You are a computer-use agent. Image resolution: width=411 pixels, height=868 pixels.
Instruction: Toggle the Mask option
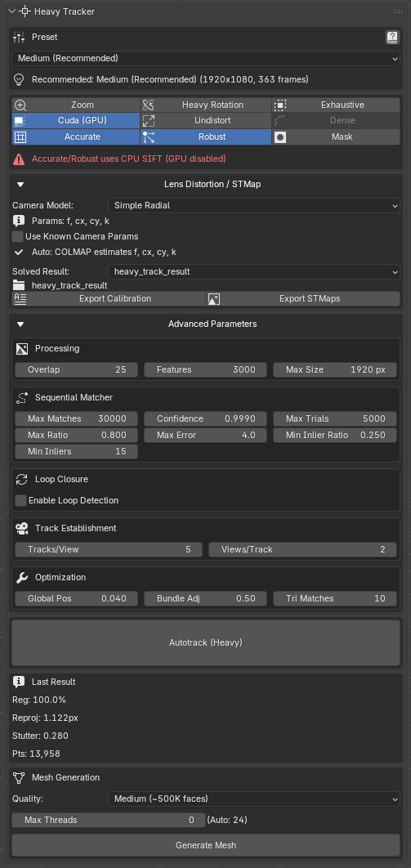point(336,136)
